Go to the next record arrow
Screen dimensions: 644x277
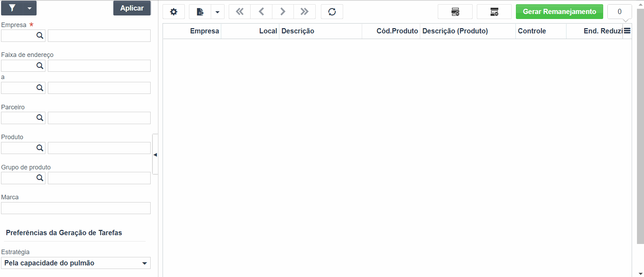[x=283, y=12]
